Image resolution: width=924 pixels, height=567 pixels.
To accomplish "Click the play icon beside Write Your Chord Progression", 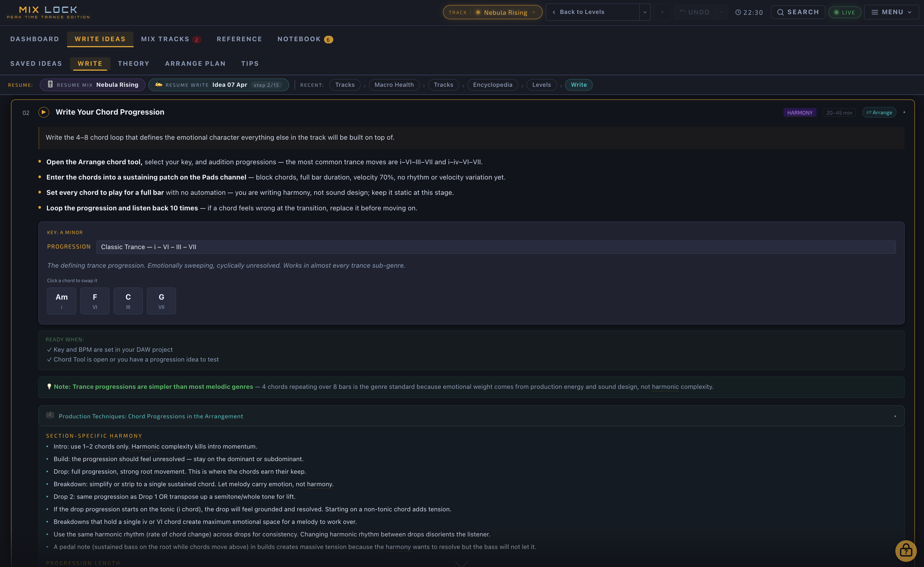I will click(x=44, y=112).
